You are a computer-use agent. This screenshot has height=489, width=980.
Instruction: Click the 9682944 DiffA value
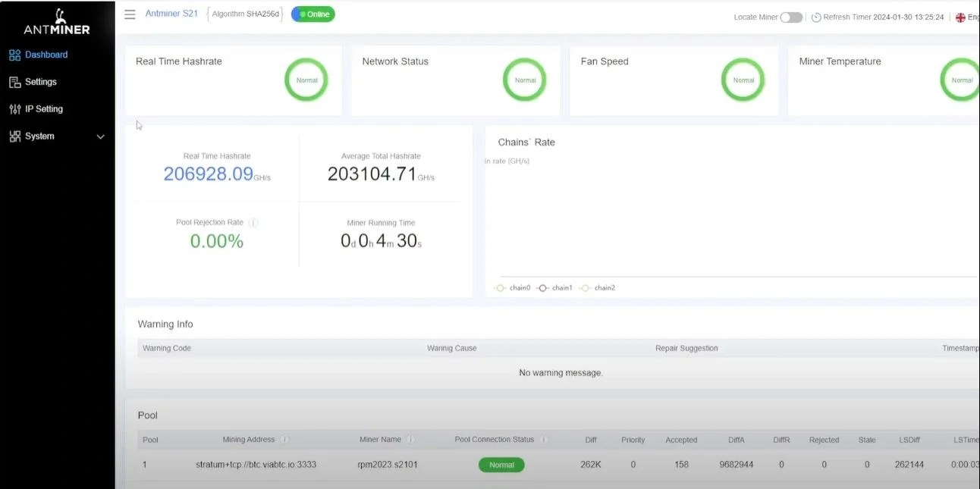737,465
